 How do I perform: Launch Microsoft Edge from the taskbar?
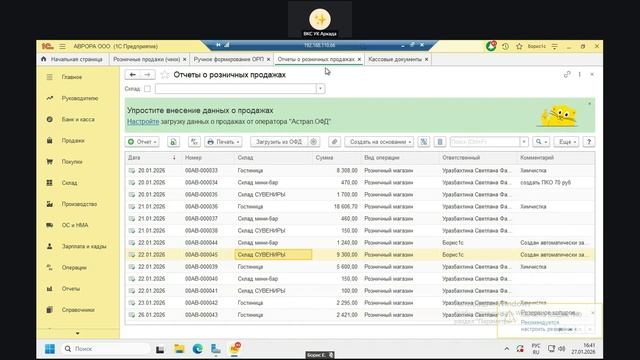pyautogui.click(x=198, y=349)
